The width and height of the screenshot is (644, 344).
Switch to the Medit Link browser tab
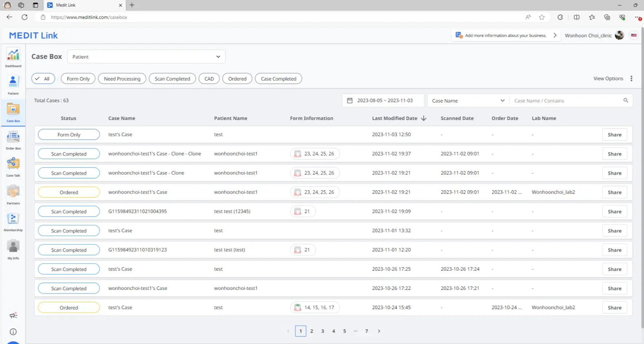click(84, 5)
